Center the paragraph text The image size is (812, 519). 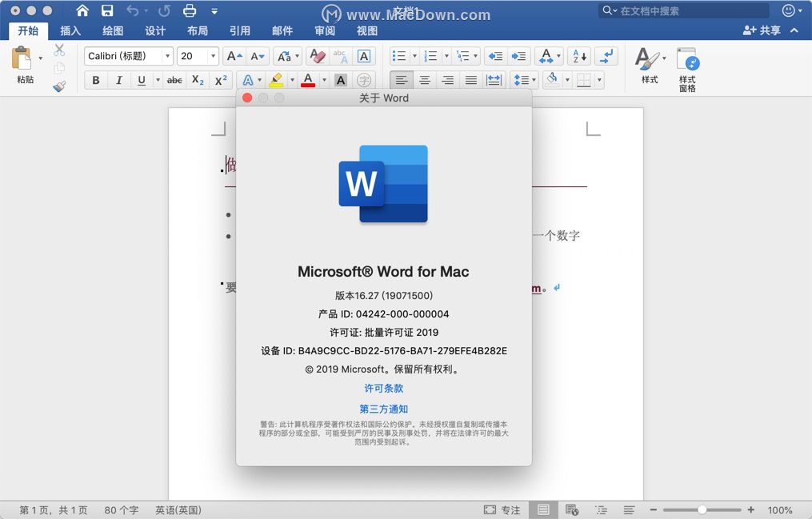(x=425, y=80)
